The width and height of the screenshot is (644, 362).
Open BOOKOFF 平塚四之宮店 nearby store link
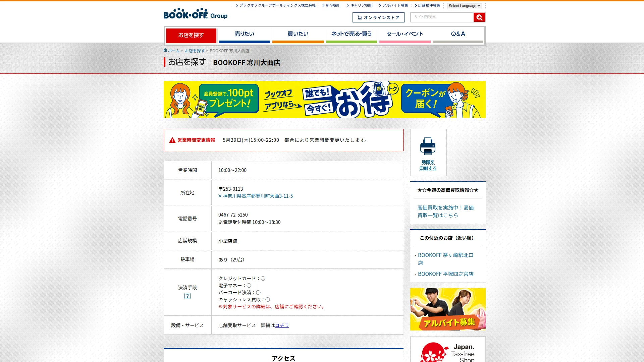coord(445,274)
